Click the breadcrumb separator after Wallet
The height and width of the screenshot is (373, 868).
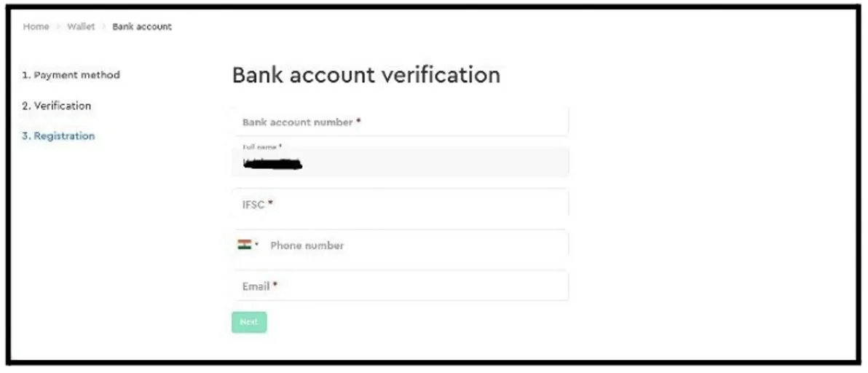[x=103, y=27]
